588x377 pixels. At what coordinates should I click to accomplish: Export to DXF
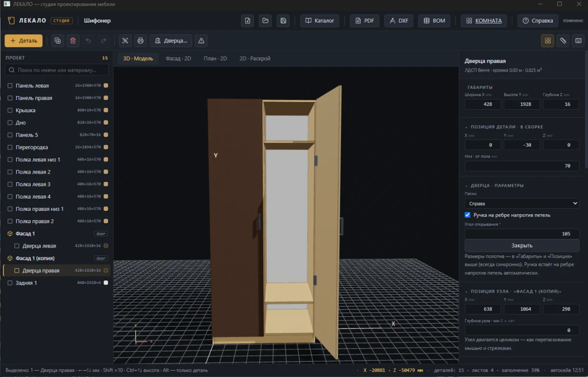click(x=399, y=21)
